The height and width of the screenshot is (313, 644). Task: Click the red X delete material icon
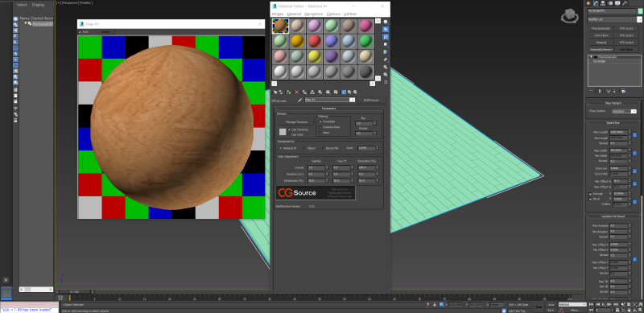point(296,93)
